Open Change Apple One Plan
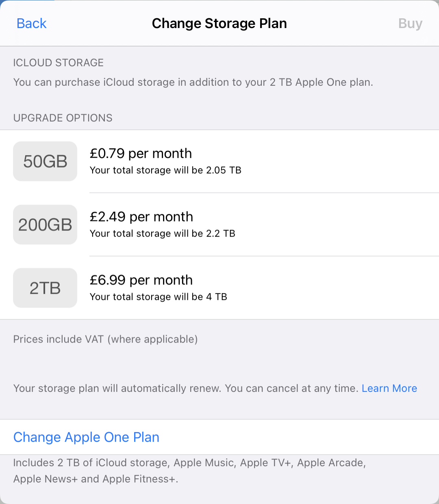The height and width of the screenshot is (504, 439). 86,437
